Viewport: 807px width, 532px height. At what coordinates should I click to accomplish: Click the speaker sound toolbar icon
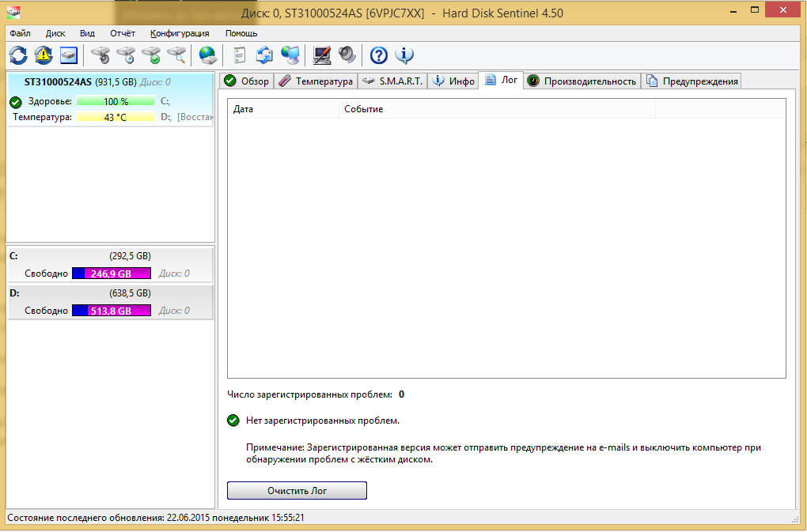[347, 55]
